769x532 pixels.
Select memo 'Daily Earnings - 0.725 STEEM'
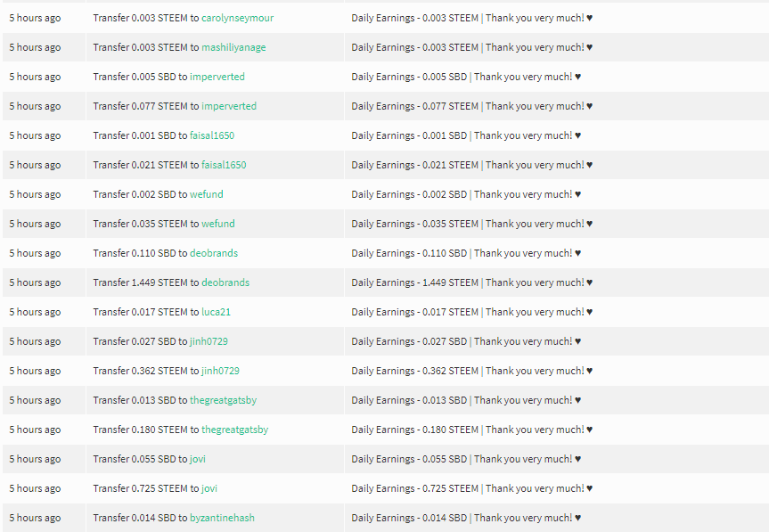click(415, 489)
